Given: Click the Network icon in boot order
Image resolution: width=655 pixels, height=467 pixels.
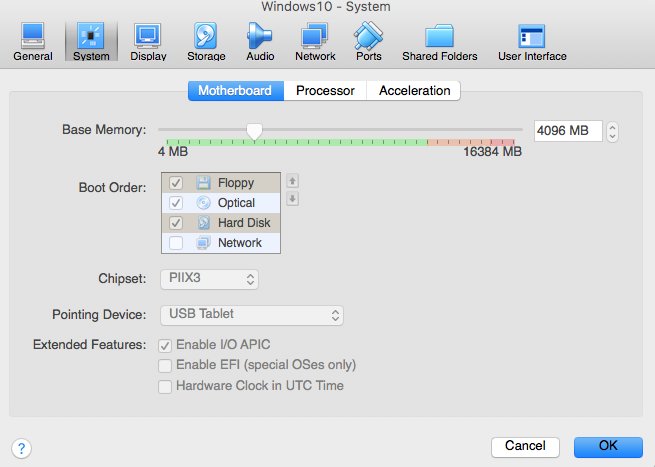Looking at the screenshot, I should (x=203, y=243).
